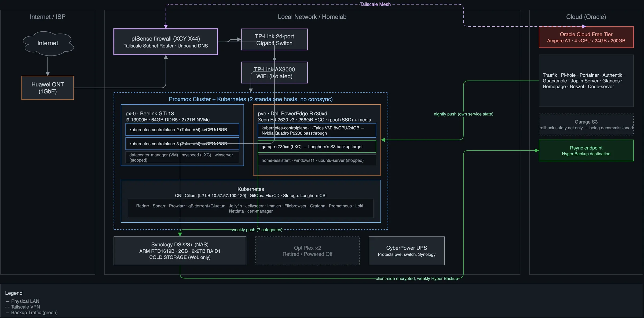Click the Kubernetes section heading
Viewport: 644px width, 318px height.
pos(251,189)
